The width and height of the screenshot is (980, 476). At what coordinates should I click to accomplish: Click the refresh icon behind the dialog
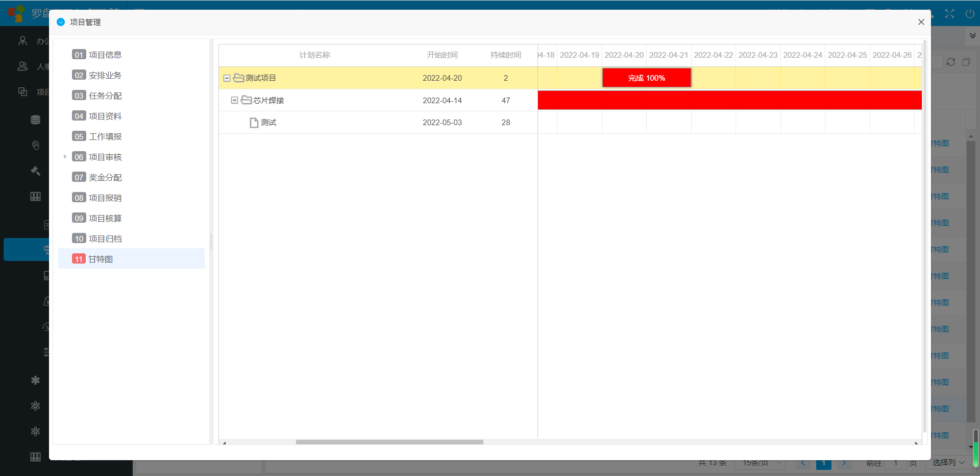951,62
